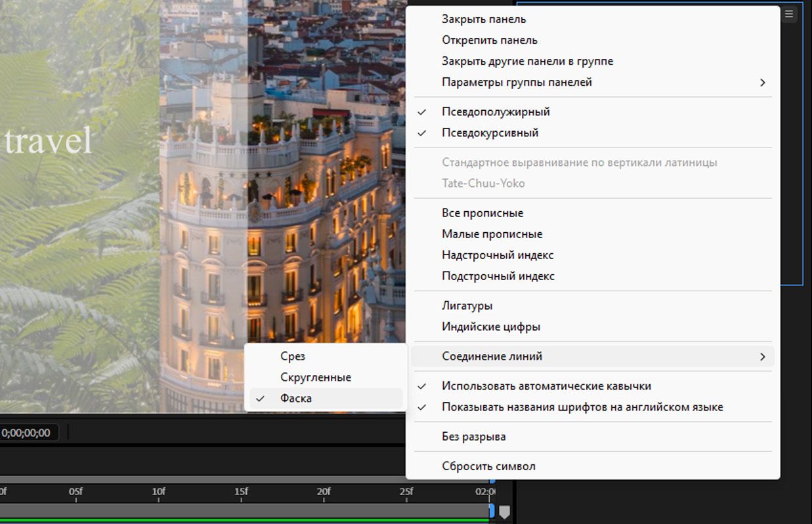Toggle Использовать автоматические кавычки

593,386
